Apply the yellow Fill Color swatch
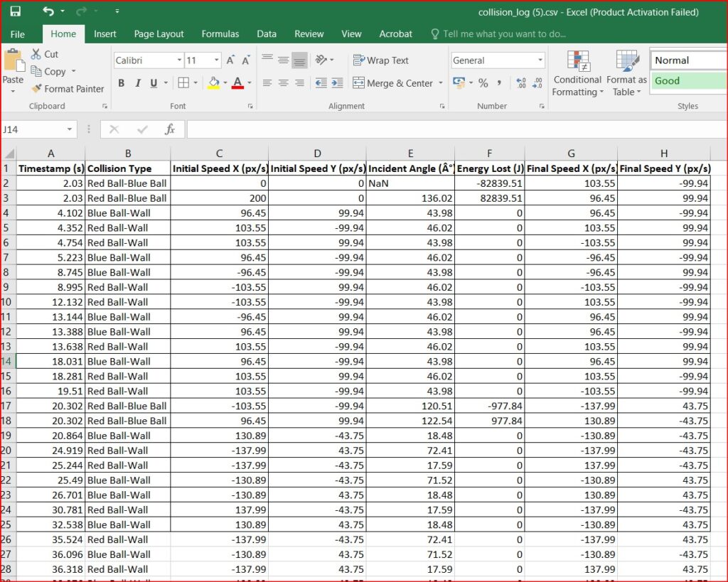The image size is (728, 582). (x=213, y=83)
